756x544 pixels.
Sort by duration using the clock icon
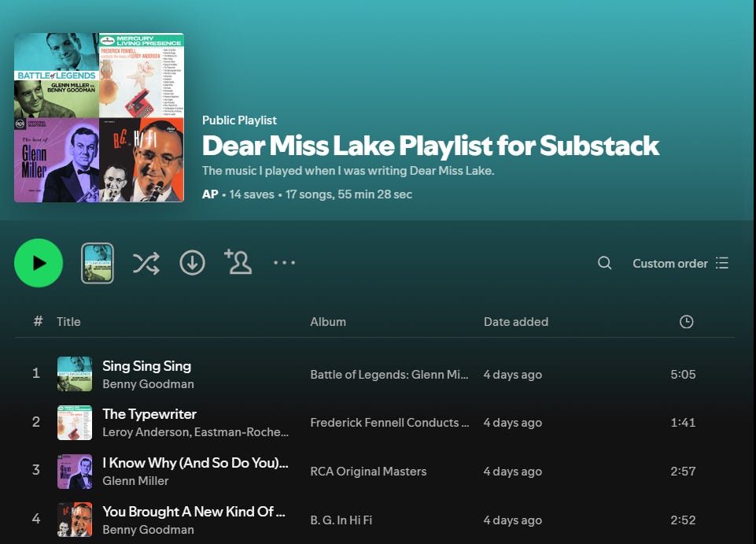pos(686,322)
